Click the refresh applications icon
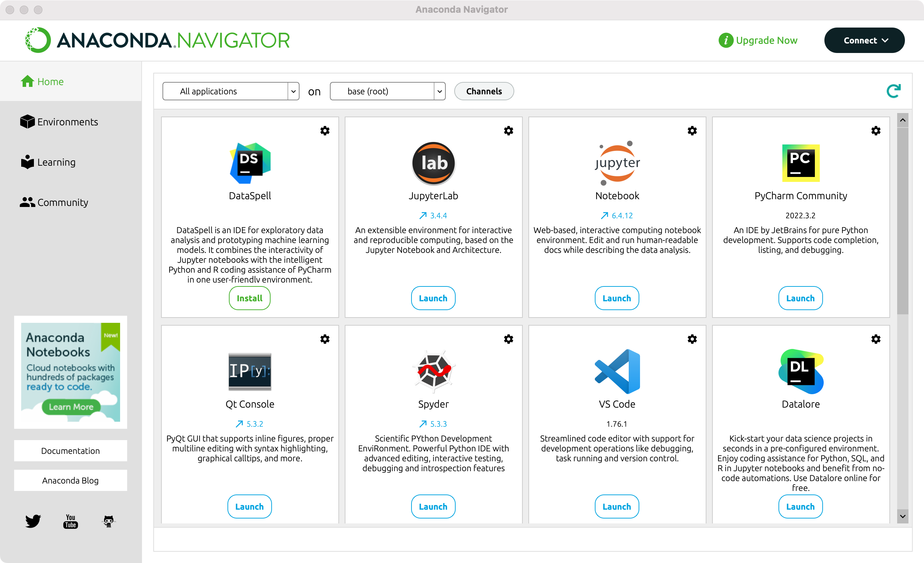This screenshot has width=924, height=563. (893, 91)
